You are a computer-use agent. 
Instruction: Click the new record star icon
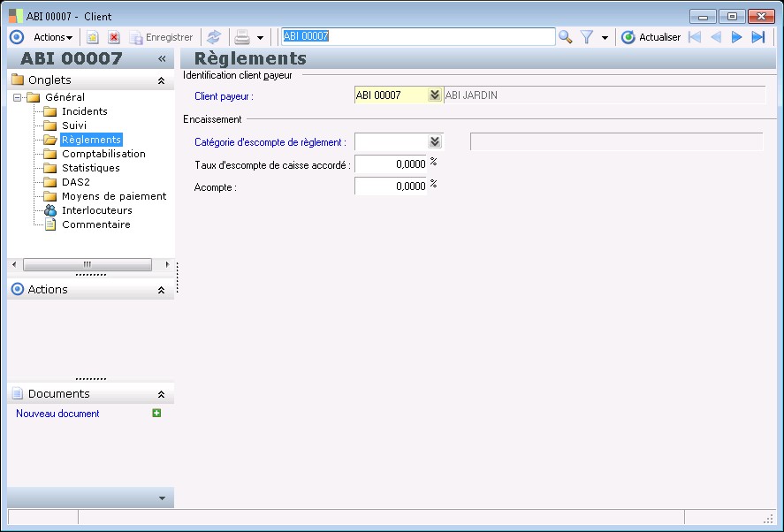pos(93,37)
